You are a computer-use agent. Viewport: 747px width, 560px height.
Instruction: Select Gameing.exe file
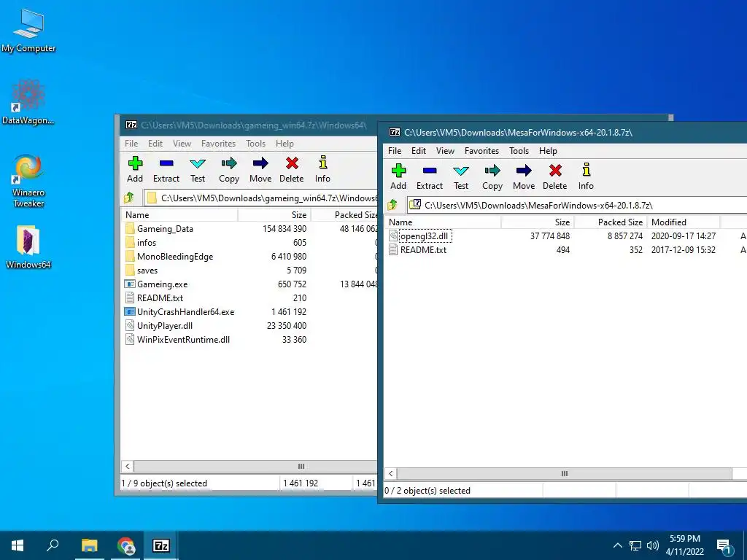(157, 284)
